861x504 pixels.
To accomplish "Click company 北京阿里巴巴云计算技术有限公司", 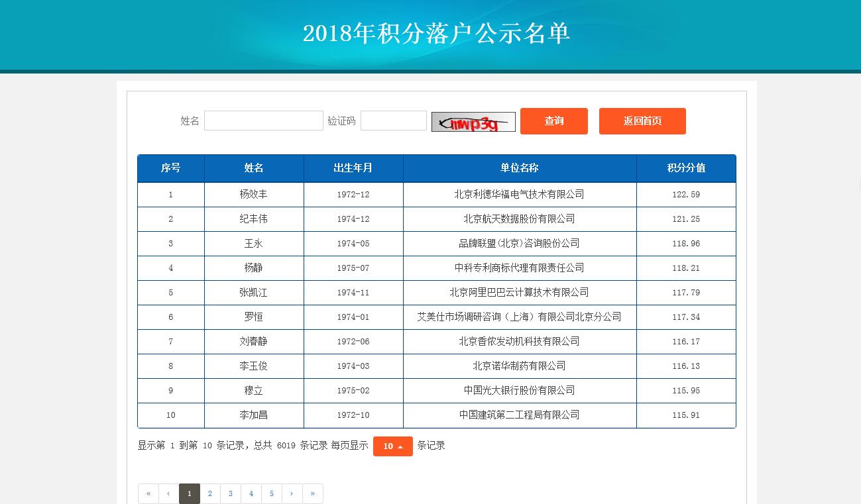I will coord(520,293).
